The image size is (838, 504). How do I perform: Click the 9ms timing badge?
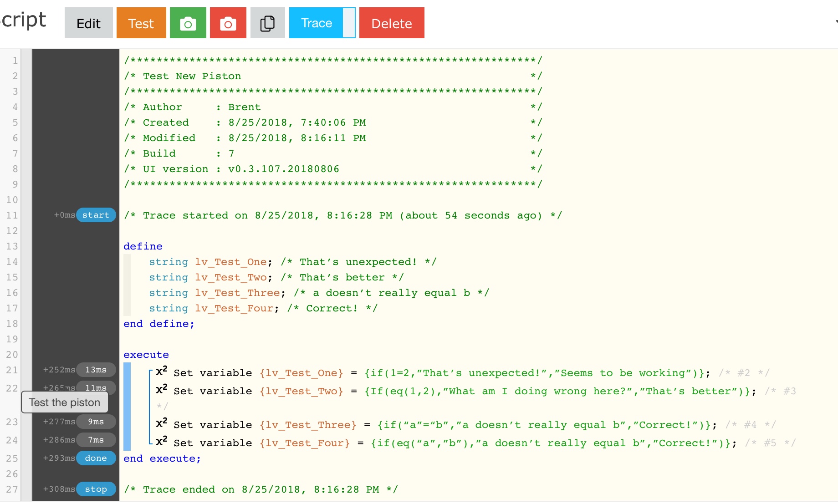click(x=96, y=422)
